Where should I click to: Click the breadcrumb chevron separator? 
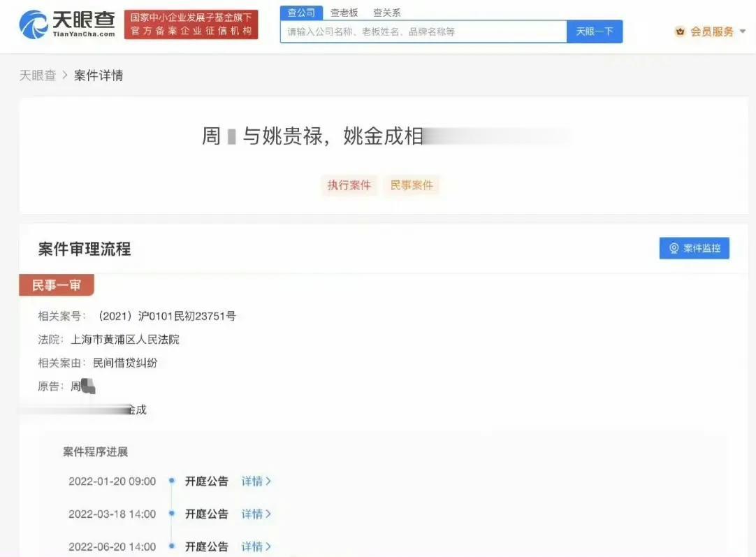[x=65, y=75]
